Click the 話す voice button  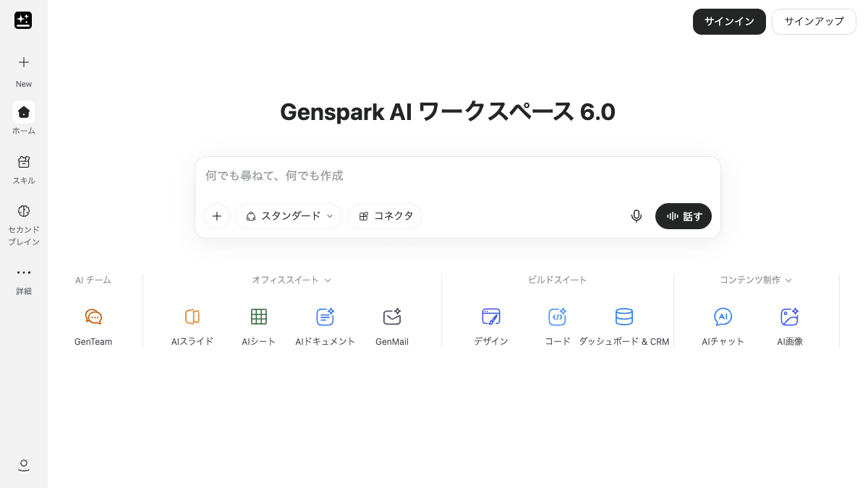[x=684, y=216]
